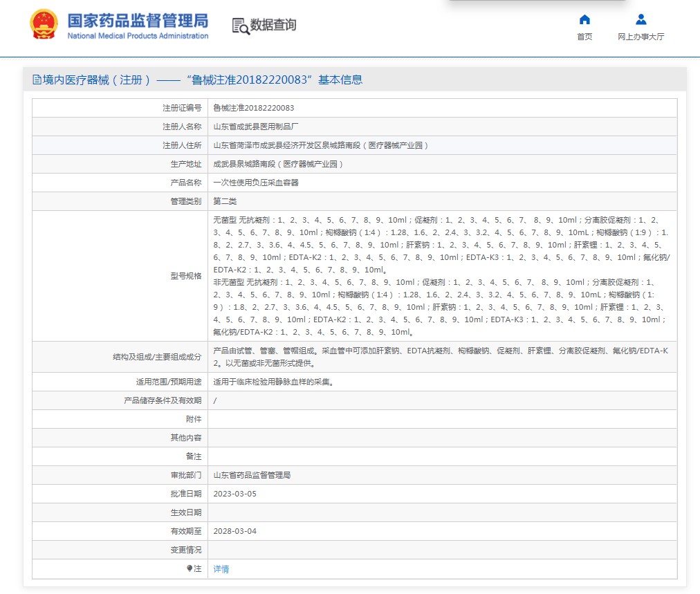Click the bulb icon beside 注
The width and height of the screenshot is (700, 594).
[190, 568]
